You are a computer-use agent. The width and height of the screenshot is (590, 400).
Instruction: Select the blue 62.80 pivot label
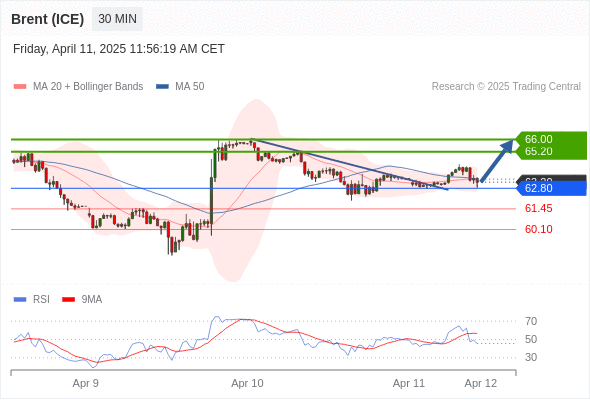click(551, 188)
